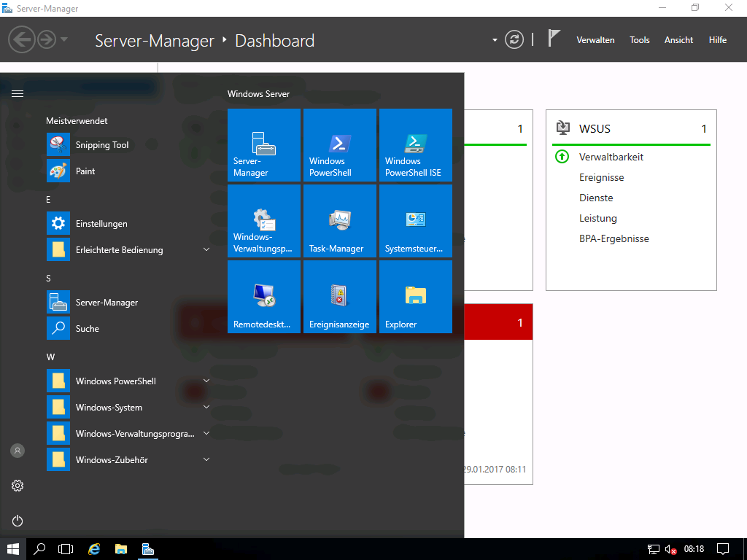This screenshot has height=560, width=747.
Task: Expand Erleichterte Bedienung folder
Action: (x=206, y=249)
